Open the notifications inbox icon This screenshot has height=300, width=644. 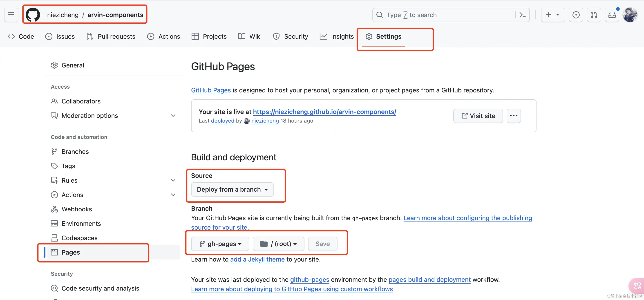[612, 15]
